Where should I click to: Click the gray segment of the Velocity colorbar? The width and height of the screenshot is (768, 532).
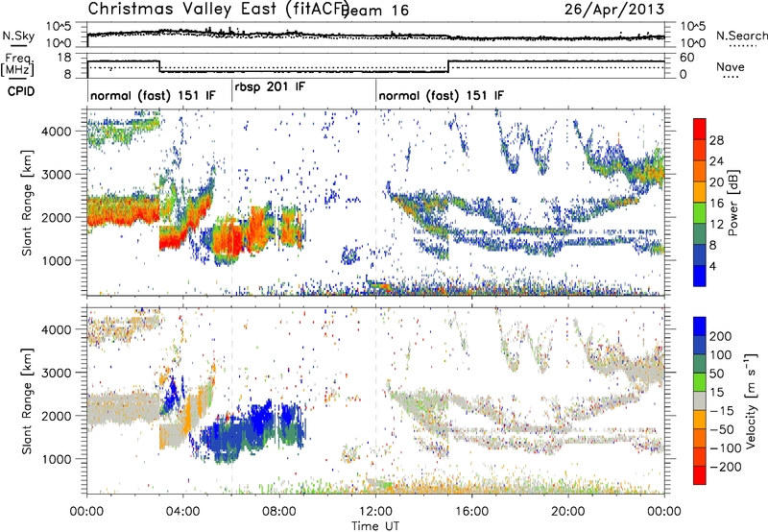tap(700, 401)
